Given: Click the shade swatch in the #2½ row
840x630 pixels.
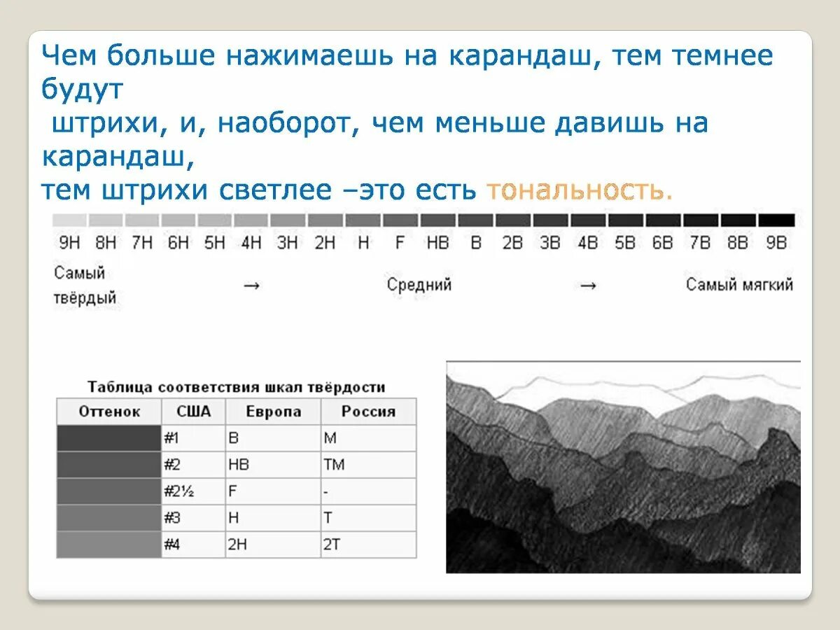Looking at the screenshot, I should (108, 491).
